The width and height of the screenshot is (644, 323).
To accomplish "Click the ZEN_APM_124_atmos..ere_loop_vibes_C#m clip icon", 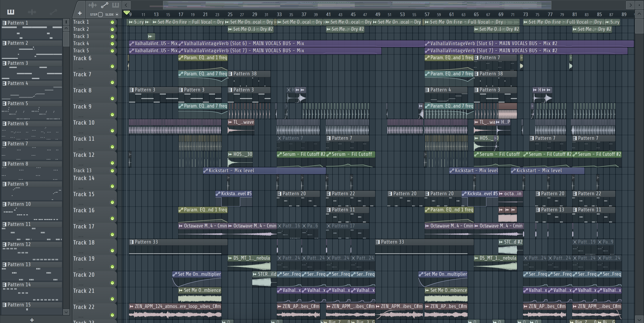I will [x=131, y=306].
